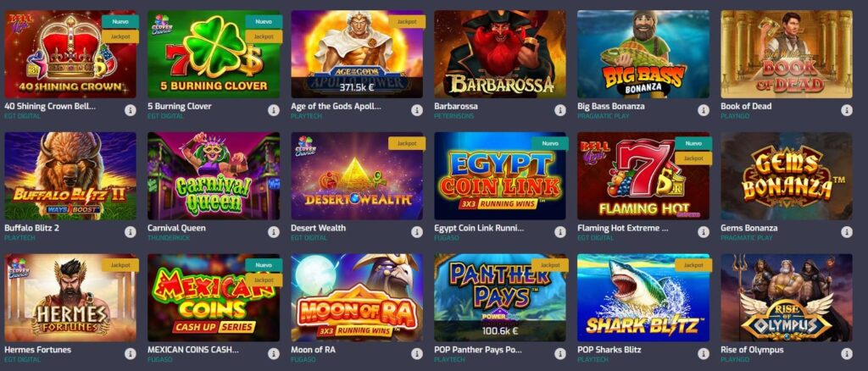Click the Flaming Hot Extreme title link
The image size is (868, 371).
tap(623, 228)
